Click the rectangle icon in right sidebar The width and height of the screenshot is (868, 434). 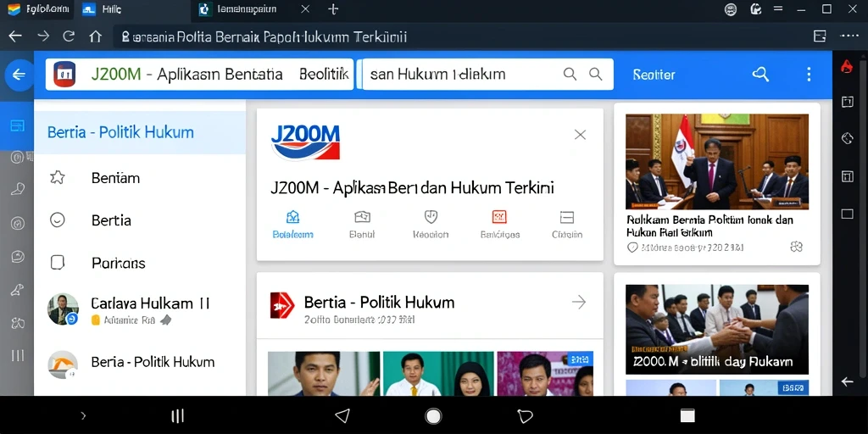[848, 214]
